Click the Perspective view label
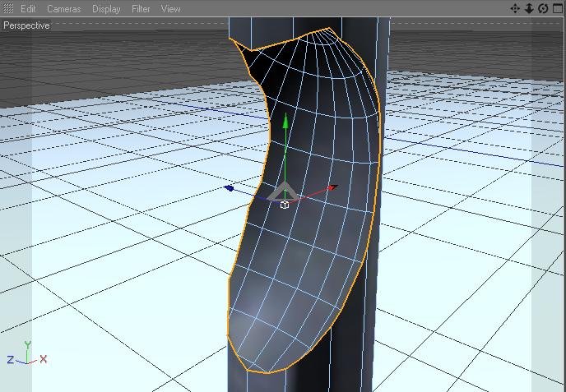This screenshot has height=392, width=566. [26, 25]
